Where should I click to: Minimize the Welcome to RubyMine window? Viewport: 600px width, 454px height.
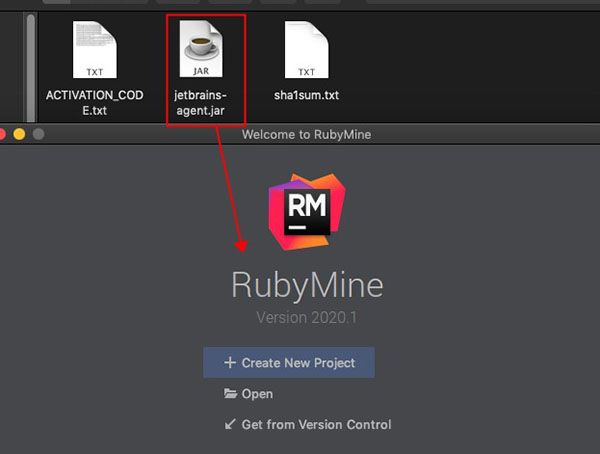(x=19, y=134)
